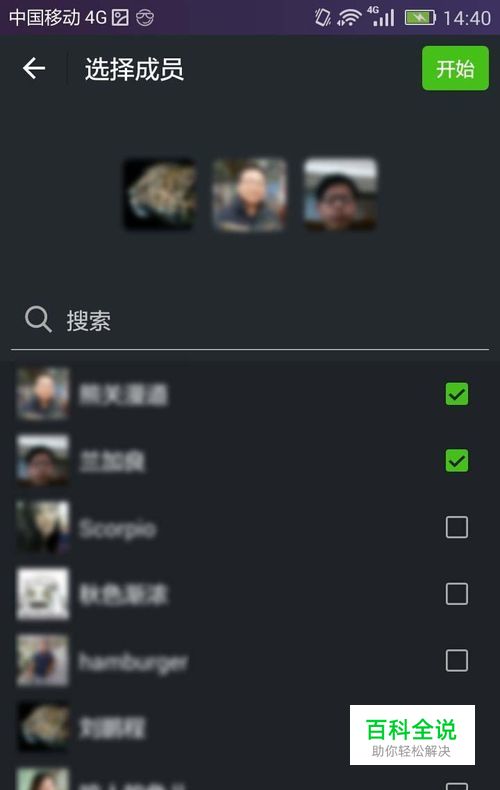Viewport: 500px width, 790px height.
Task: Tap rightmost selected member avatar with glasses
Action: point(340,194)
